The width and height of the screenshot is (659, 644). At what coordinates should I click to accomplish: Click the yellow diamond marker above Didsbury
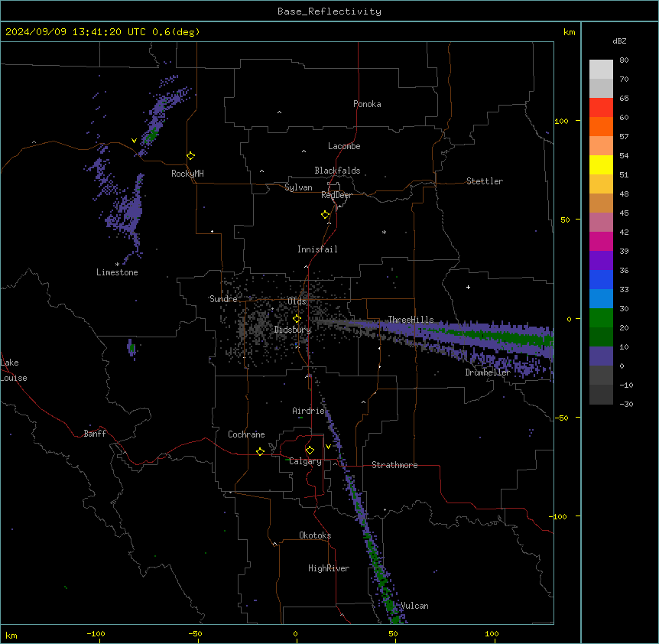297,319
